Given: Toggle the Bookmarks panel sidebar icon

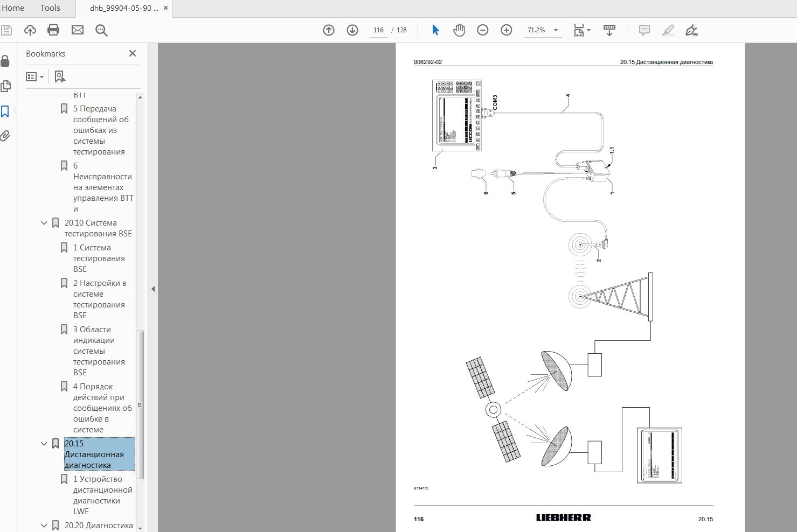Looking at the screenshot, I should click(x=5, y=111).
